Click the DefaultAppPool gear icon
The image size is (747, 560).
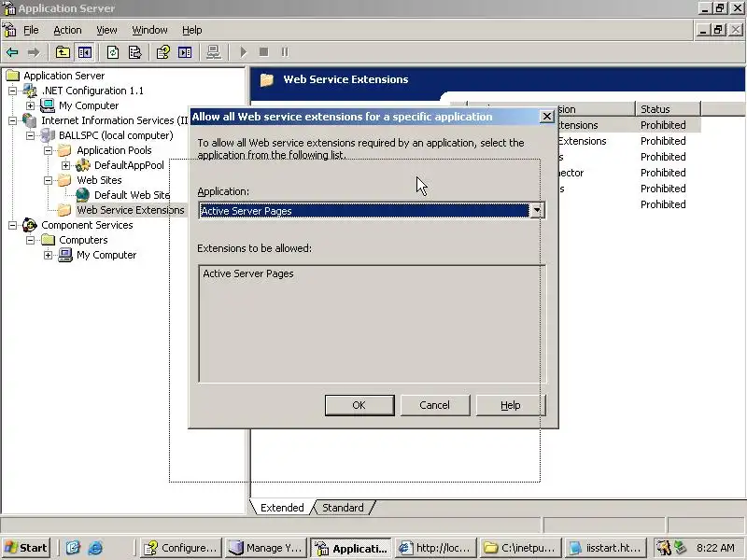pyautogui.click(x=83, y=165)
